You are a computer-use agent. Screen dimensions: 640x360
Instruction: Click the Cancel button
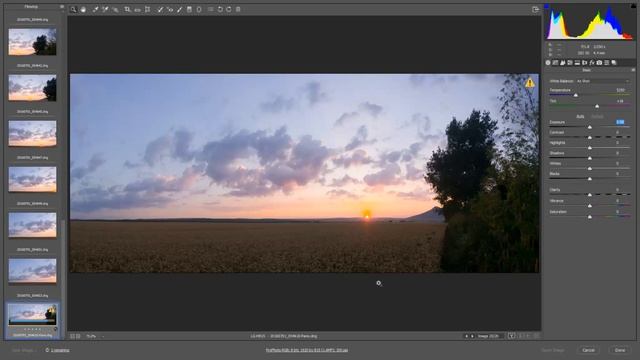(x=588, y=350)
